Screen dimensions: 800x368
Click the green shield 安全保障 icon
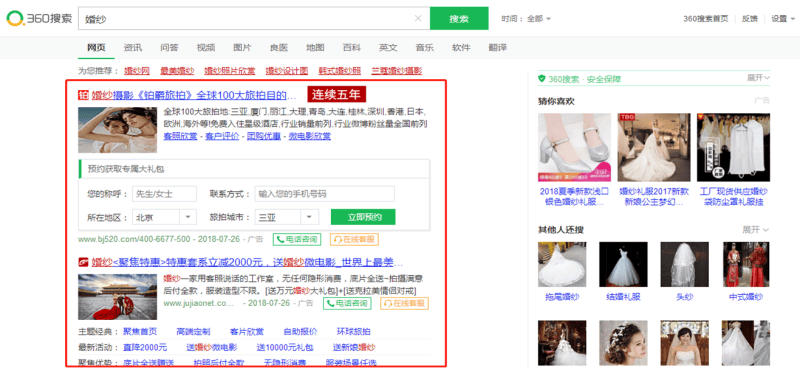coord(542,79)
